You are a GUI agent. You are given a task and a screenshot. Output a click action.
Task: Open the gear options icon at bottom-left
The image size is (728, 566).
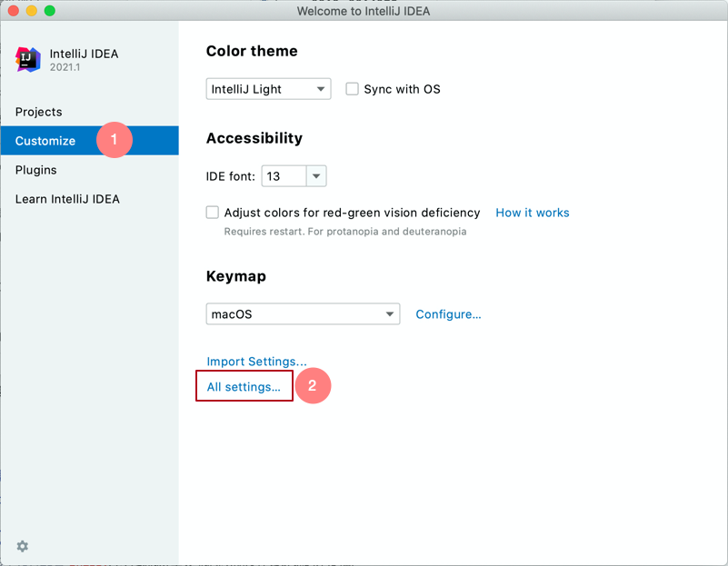point(23,546)
